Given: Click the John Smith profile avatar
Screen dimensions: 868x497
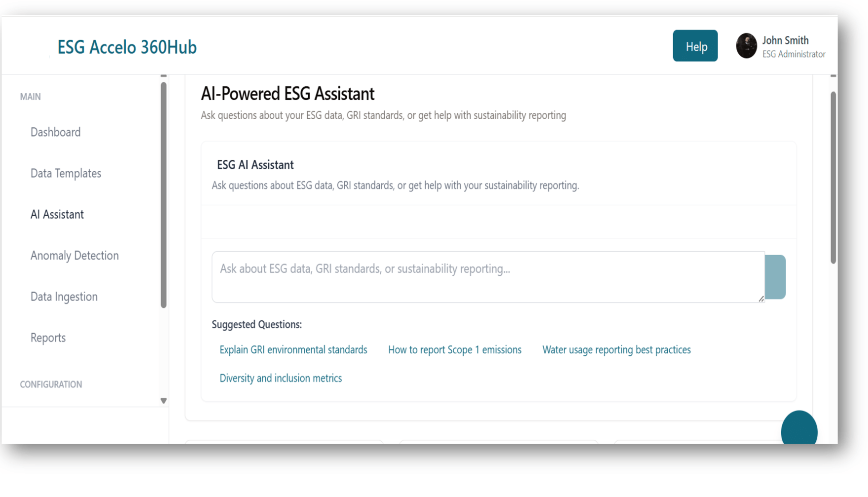Looking at the screenshot, I should pyautogui.click(x=746, y=46).
